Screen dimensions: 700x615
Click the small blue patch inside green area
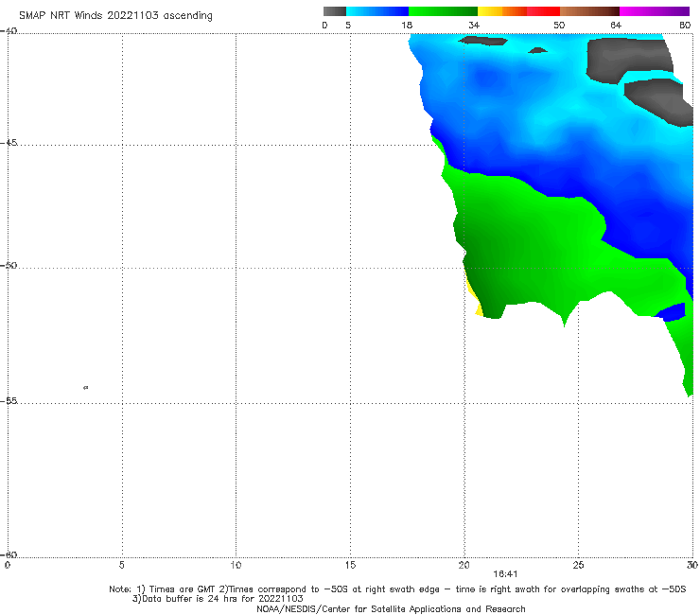(671, 311)
